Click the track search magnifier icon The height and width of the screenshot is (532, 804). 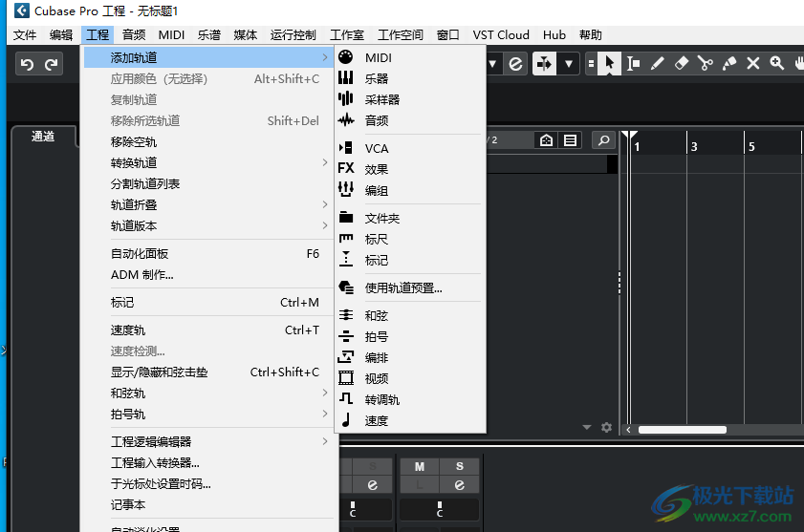pos(603,139)
